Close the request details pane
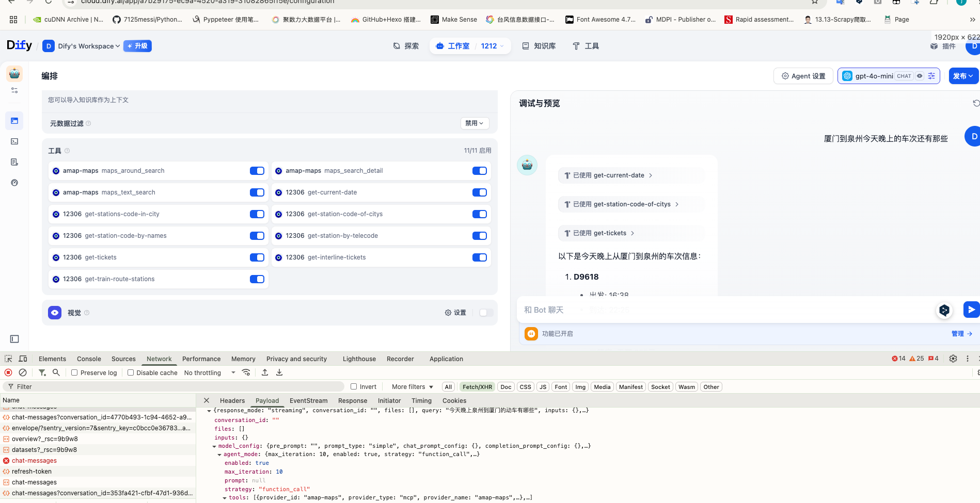Viewport: 980px width, 503px height. coord(207,400)
